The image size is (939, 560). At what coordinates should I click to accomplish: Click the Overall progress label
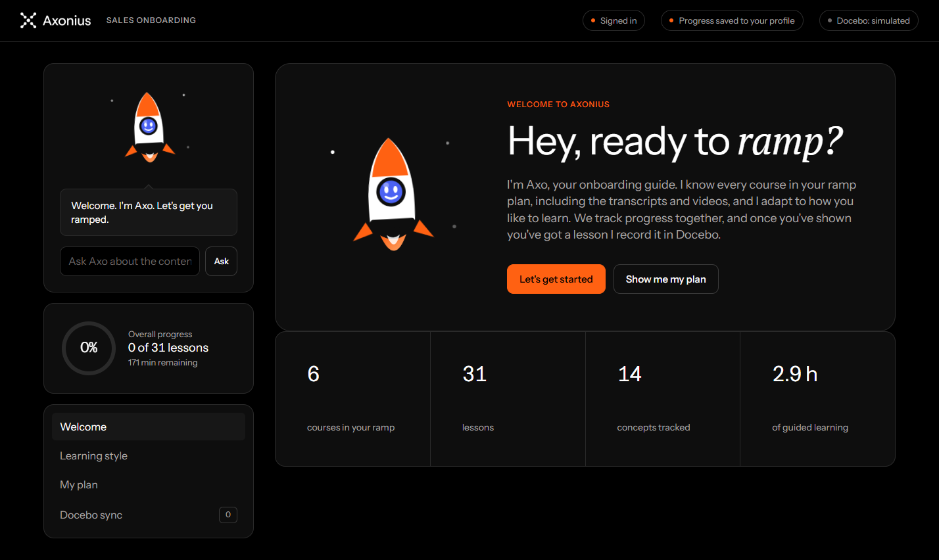click(x=160, y=334)
